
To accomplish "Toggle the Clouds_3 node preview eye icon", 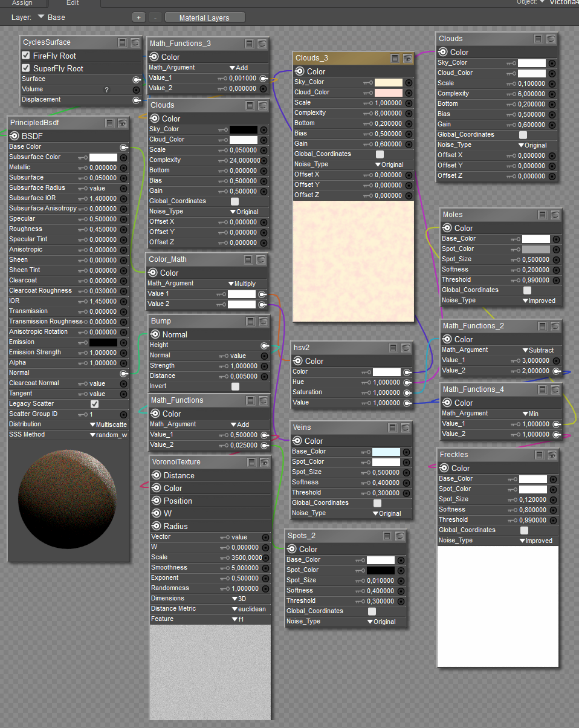I will click(408, 58).
